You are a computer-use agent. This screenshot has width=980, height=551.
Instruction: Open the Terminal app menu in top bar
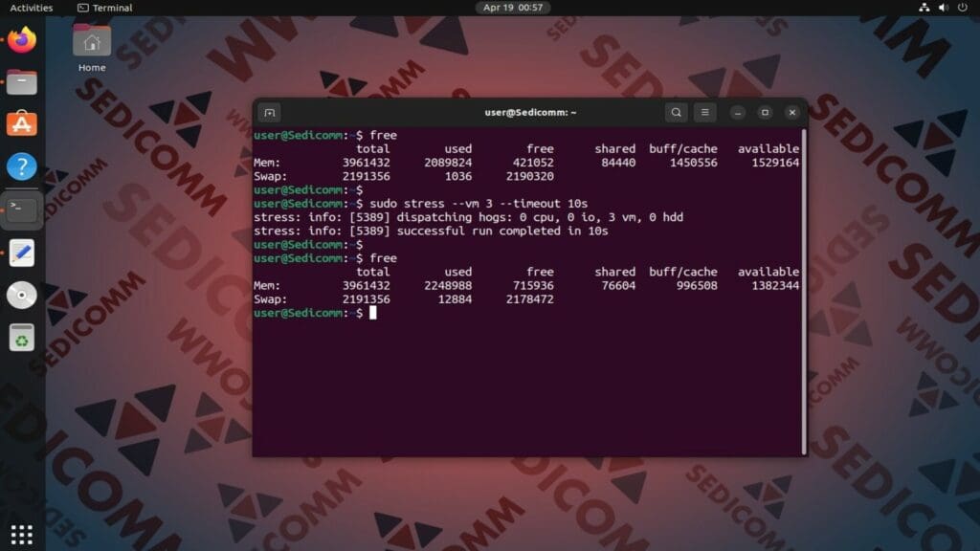(104, 8)
